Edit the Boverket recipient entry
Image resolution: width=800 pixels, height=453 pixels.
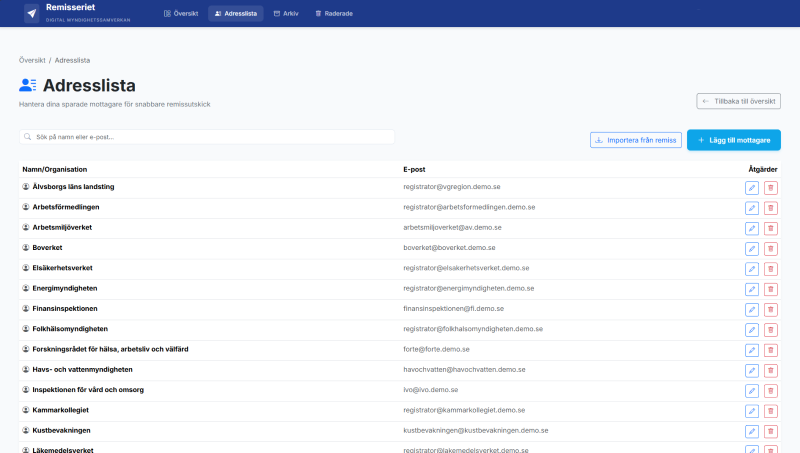pyautogui.click(x=752, y=248)
